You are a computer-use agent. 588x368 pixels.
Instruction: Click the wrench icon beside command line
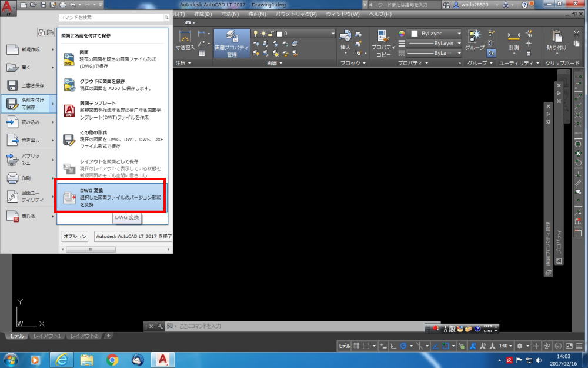160,326
